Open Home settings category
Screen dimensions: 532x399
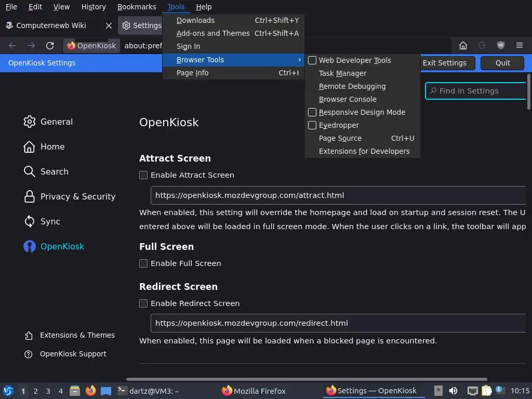[44, 147]
